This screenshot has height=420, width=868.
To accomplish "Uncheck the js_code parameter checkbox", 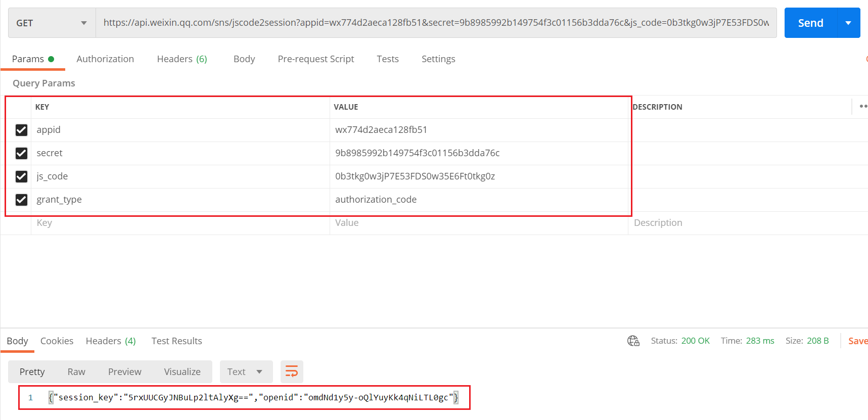I will (x=21, y=176).
